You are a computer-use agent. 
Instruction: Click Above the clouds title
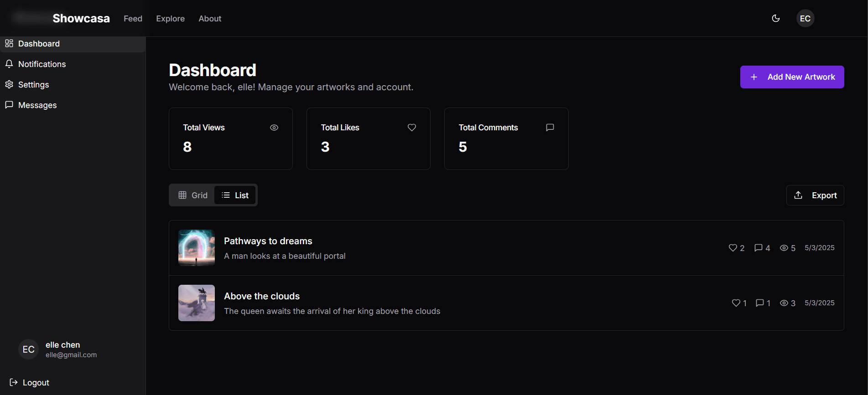[262, 296]
